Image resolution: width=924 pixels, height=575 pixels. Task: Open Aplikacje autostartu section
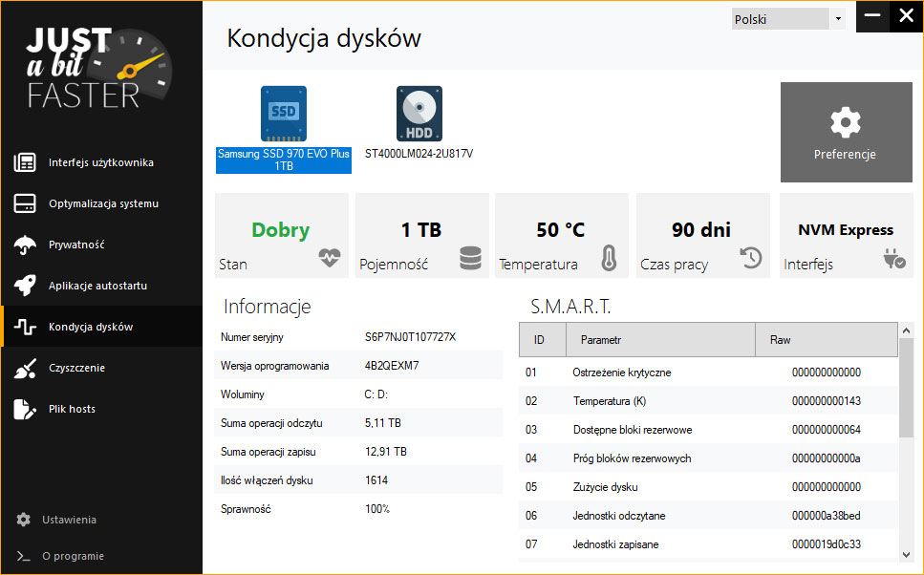click(101, 286)
